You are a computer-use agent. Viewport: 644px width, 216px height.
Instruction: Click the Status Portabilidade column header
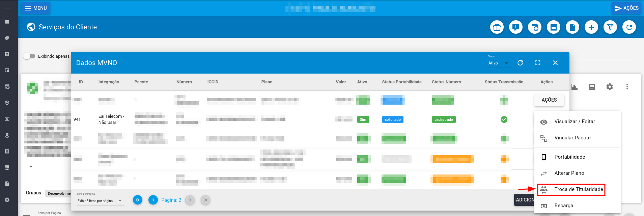(402, 82)
